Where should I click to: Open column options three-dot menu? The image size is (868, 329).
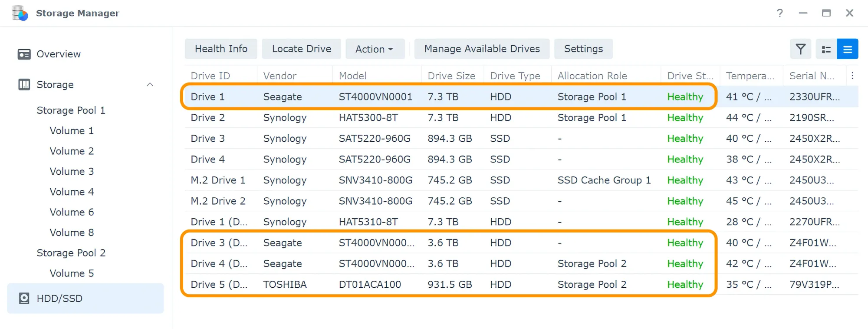point(852,76)
